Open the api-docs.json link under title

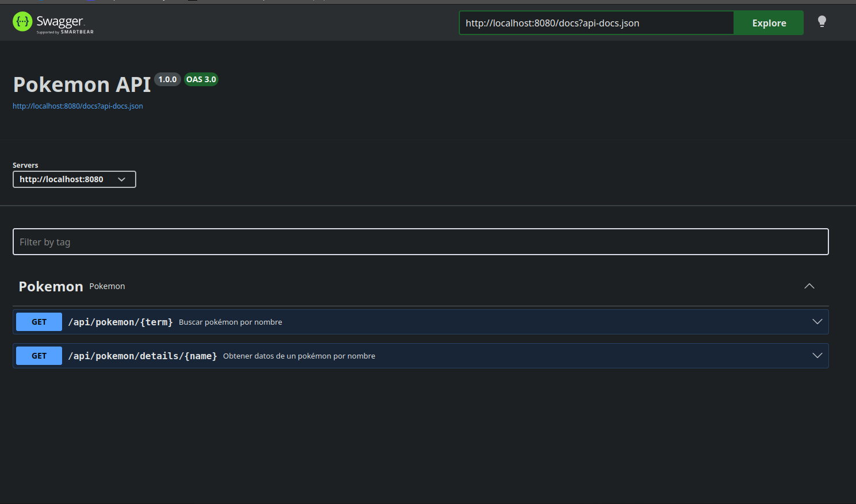click(x=78, y=106)
